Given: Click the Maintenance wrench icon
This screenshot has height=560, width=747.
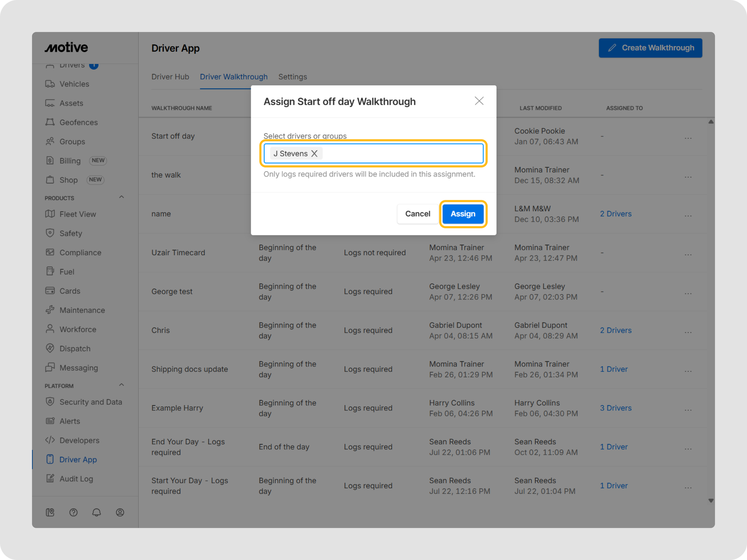Looking at the screenshot, I should [50, 310].
